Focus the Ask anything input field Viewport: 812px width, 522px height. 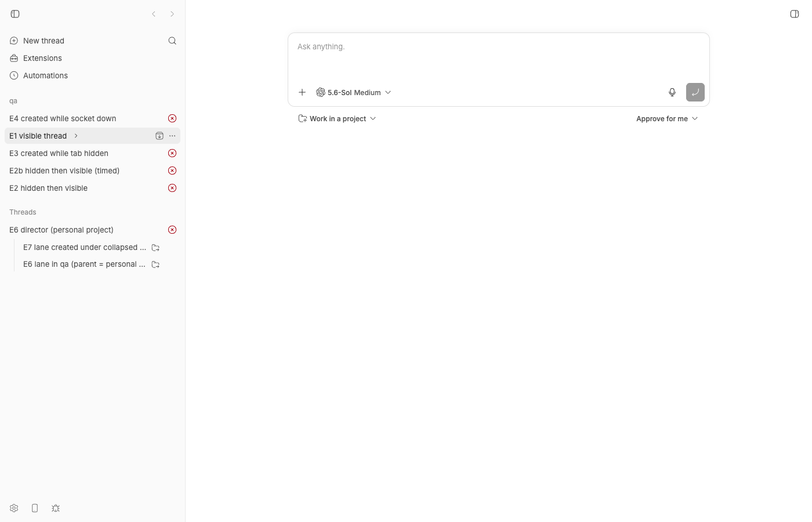click(499, 56)
